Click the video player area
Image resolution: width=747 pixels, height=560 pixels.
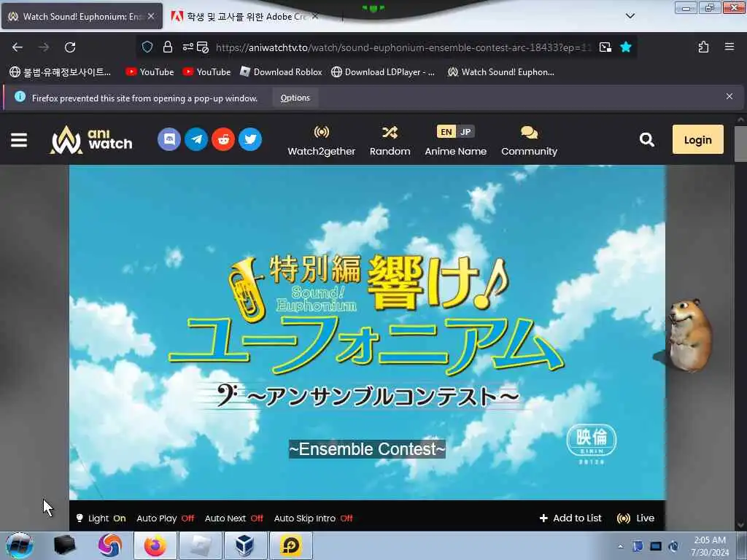(x=368, y=332)
